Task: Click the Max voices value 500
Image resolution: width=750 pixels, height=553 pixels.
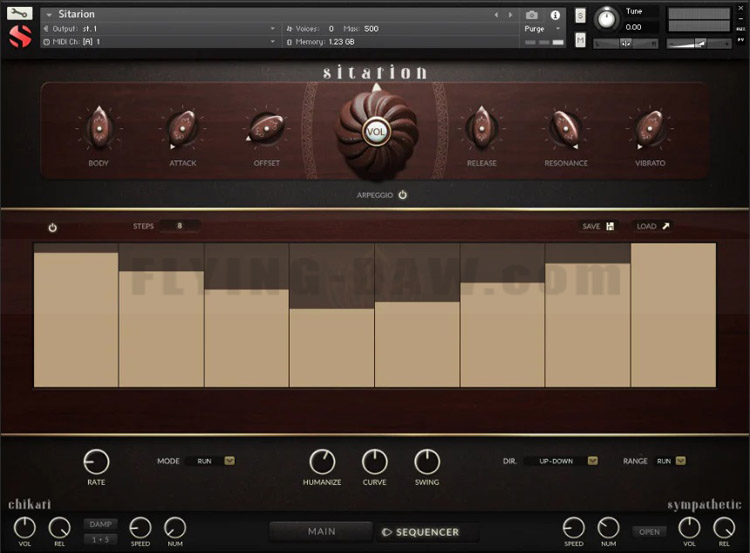Action: (371, 29)
